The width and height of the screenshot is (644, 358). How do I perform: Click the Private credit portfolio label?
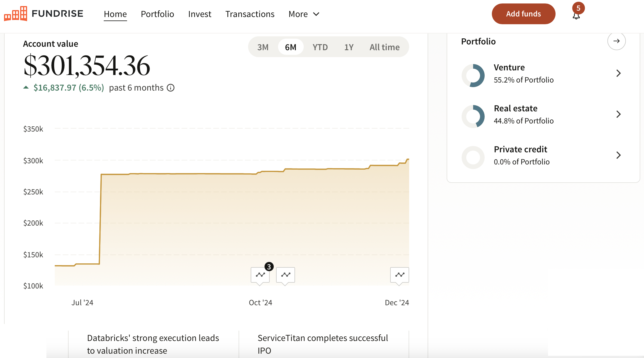point(520,149)
